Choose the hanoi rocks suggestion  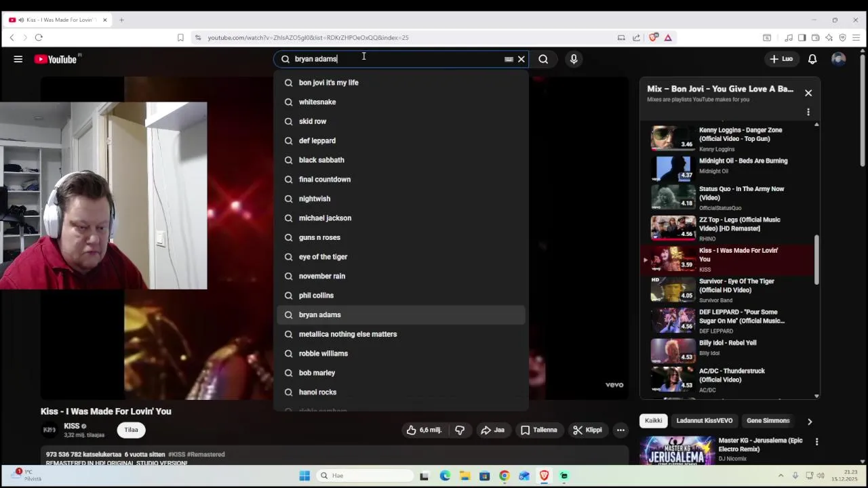point(401,392)
